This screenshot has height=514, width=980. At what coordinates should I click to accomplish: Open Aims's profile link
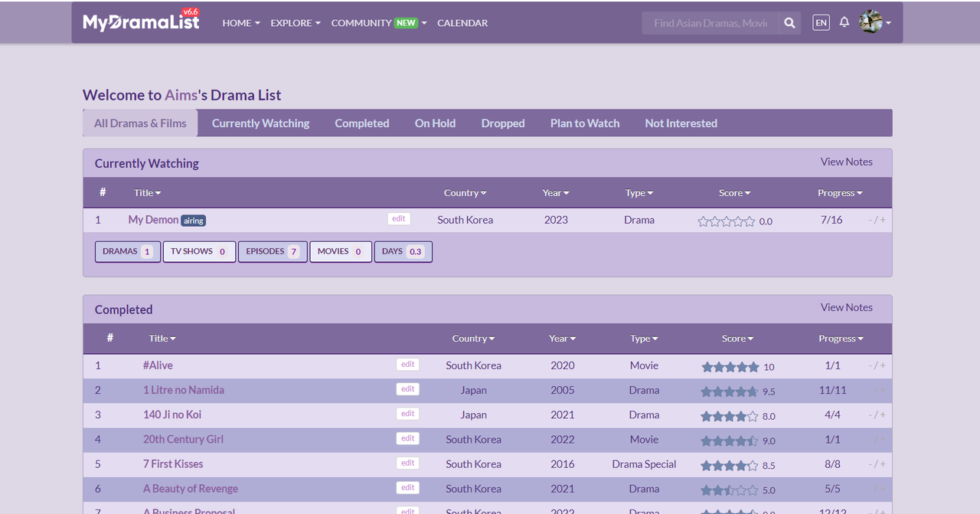181,95
